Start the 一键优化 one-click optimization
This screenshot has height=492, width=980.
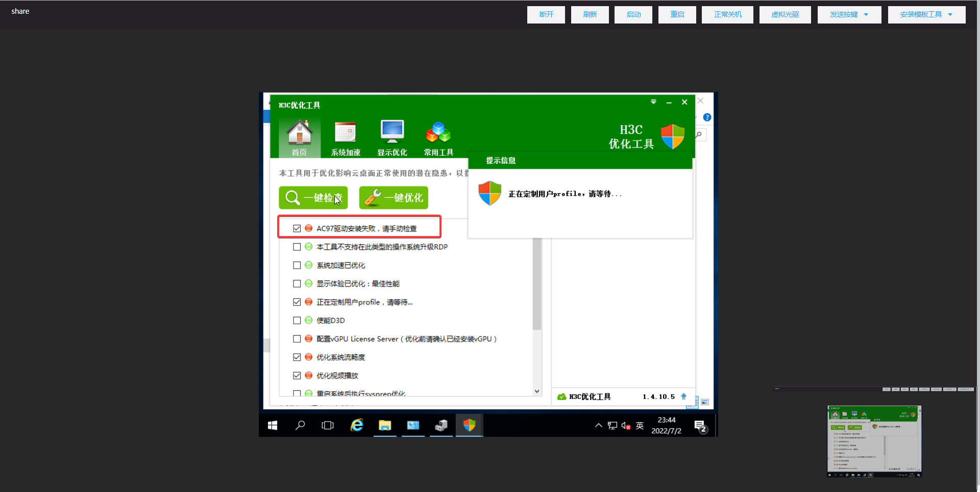coord(394,198)
